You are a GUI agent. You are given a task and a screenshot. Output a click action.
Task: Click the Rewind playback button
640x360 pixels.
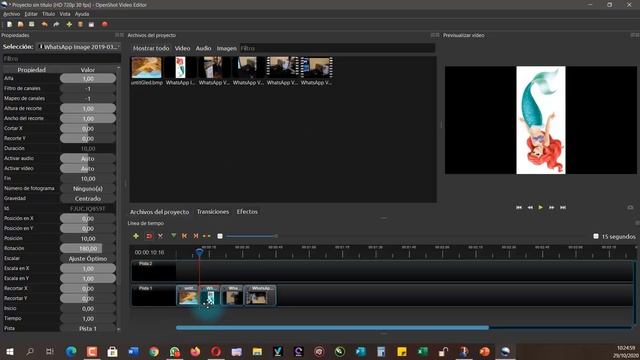[530, 207]
